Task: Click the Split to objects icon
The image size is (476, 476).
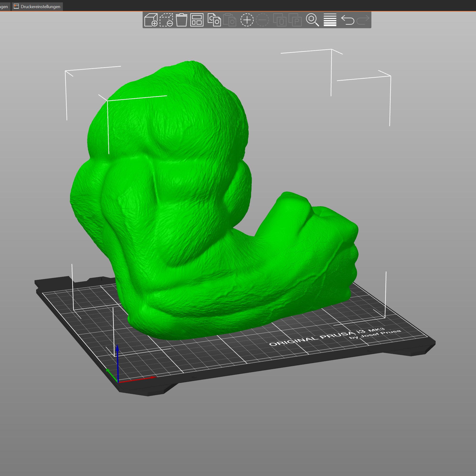Action: [280, 20]
